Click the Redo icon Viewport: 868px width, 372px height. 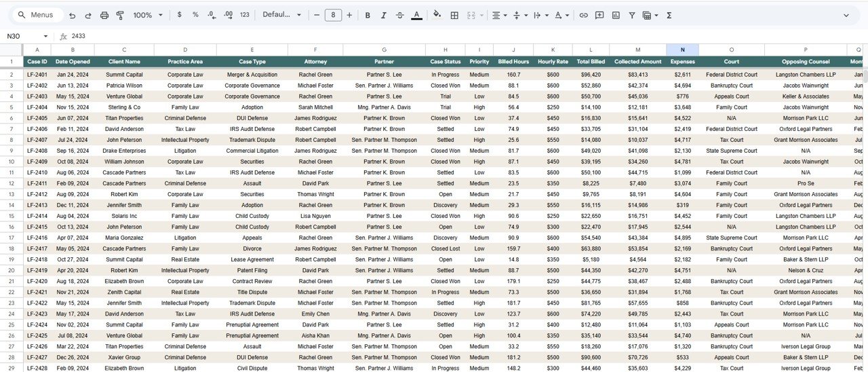88,15
